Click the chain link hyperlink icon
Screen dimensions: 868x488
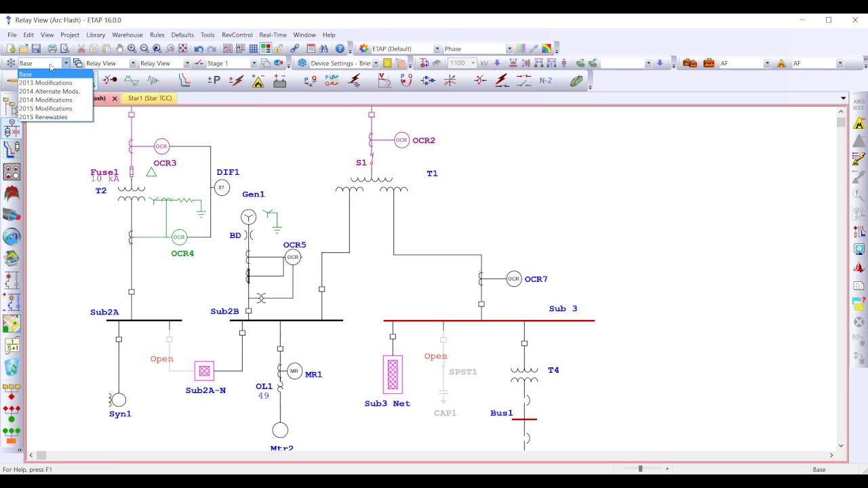(x=295, y=49)
